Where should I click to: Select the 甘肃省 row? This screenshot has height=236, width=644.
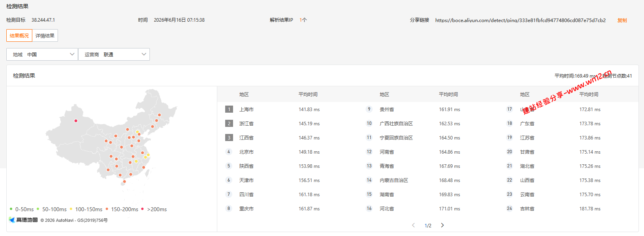[568, 152]
